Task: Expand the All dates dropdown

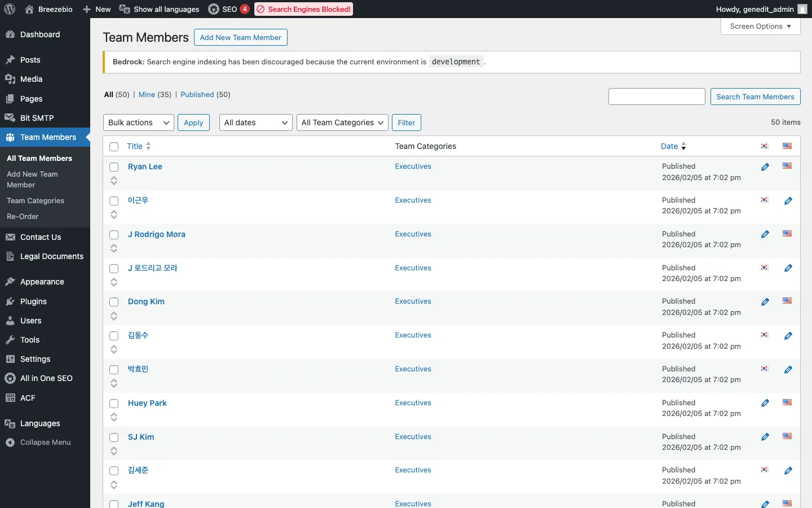Action: (255, 122)
